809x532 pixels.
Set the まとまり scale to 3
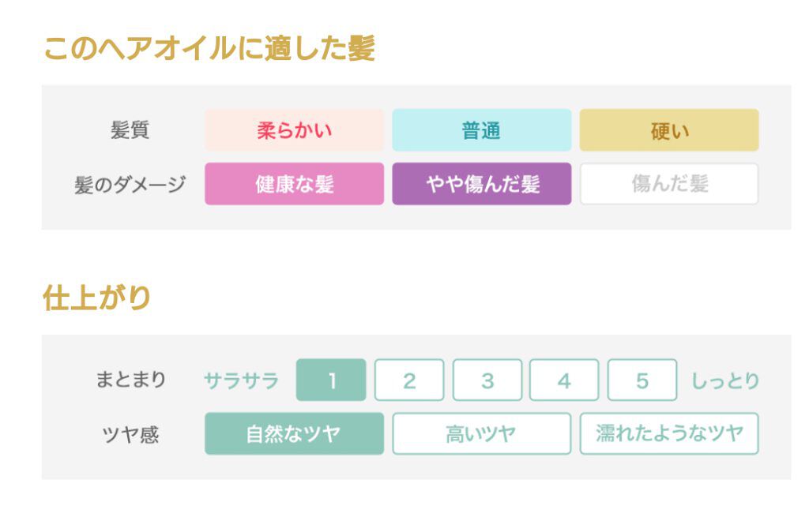pos(487,380)
